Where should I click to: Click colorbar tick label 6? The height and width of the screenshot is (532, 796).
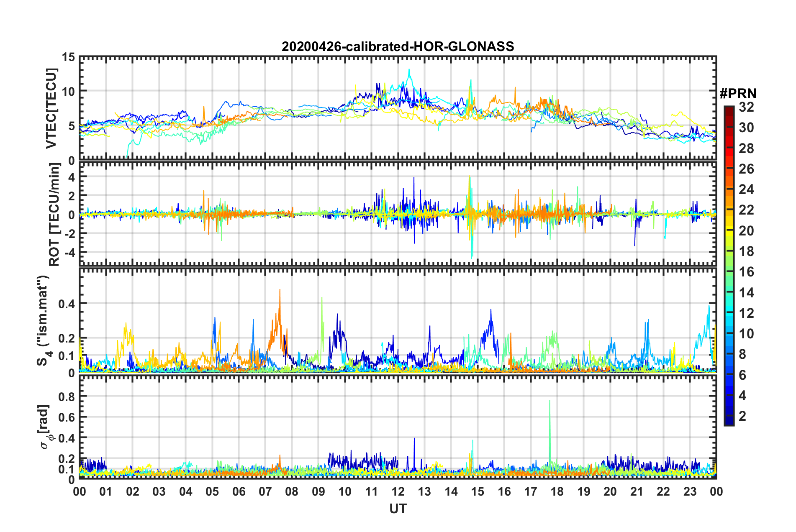click(x=742, y=375)
